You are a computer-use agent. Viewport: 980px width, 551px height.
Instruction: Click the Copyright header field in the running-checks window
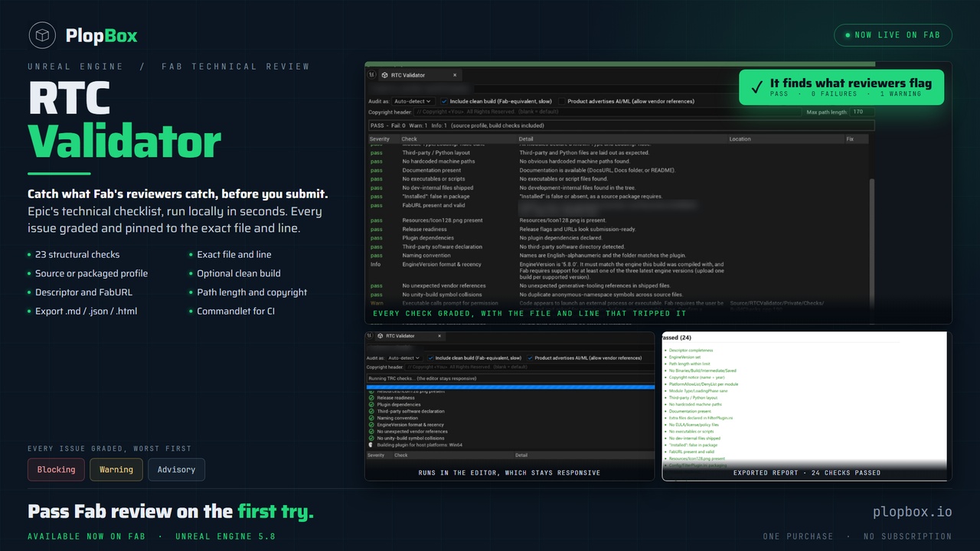(x=529, y=367)
